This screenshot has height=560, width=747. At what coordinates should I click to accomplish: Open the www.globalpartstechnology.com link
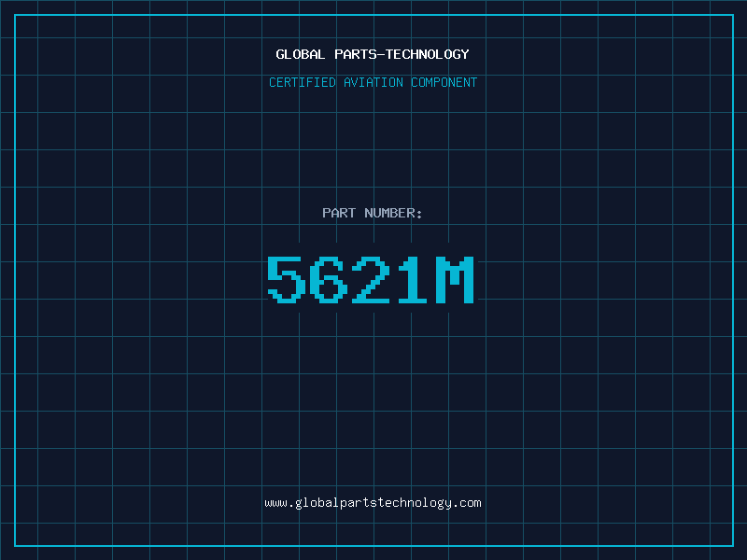373,503
